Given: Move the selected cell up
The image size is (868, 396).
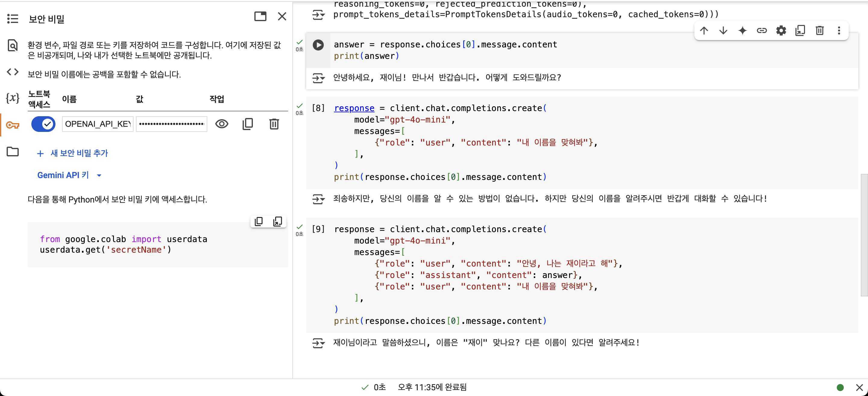Looking at the screenshot, I should [704, 31].
